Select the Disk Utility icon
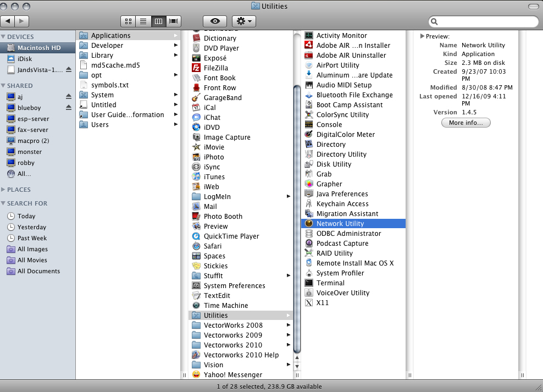This screenshot has height=392, width=543. (309, 164)
